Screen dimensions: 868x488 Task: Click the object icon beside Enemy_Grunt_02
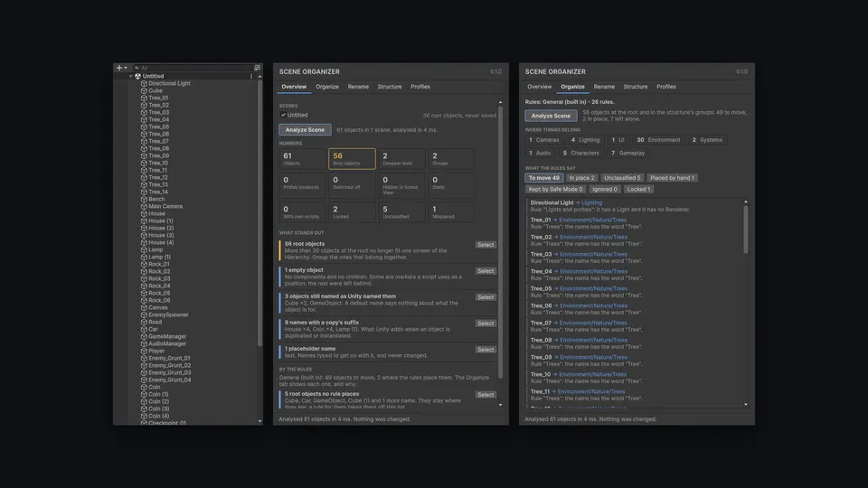144,365
